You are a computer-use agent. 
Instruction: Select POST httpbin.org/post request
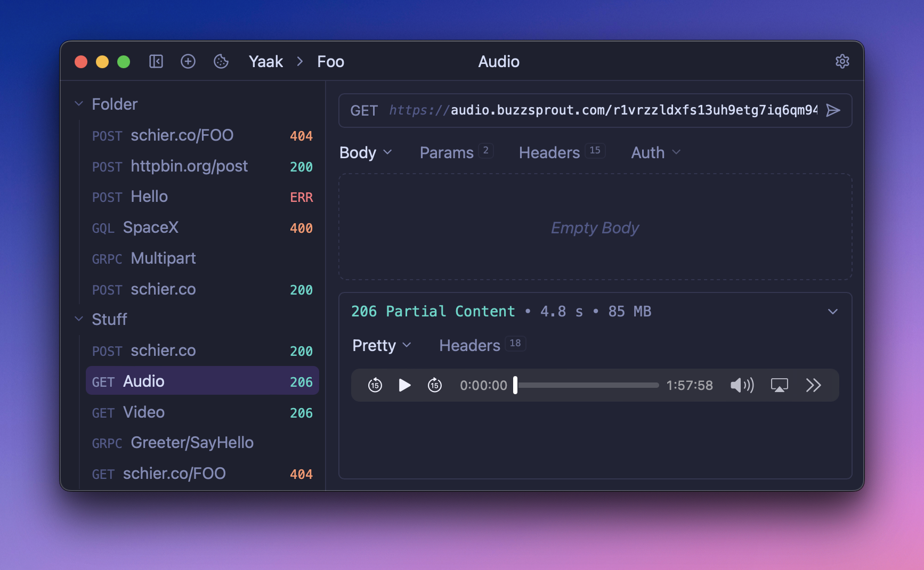[x=202, y=166]
